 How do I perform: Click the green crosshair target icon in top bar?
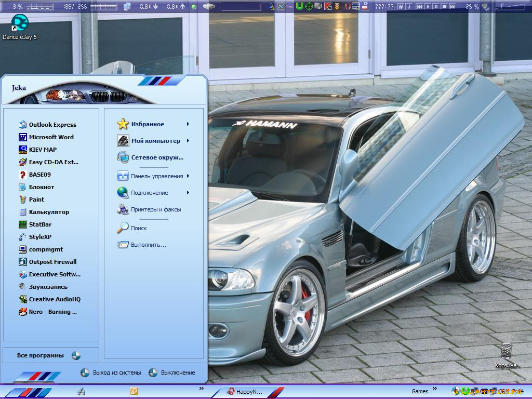309,6
